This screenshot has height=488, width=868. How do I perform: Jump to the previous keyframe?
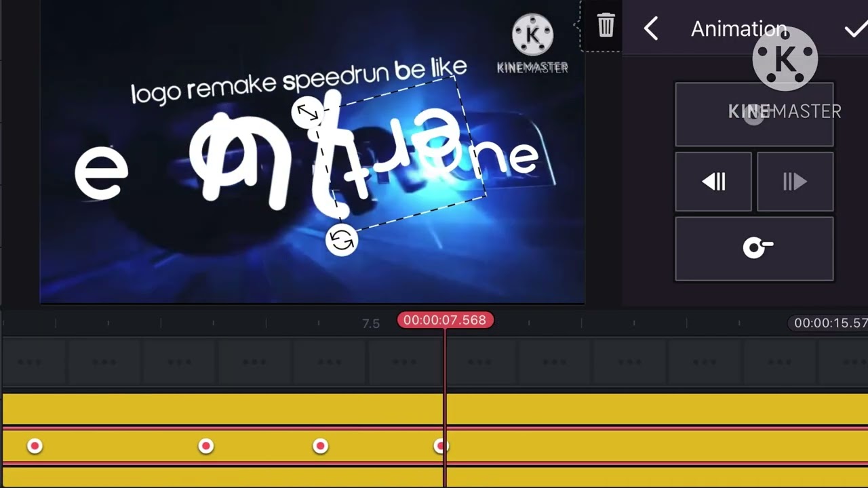(713, 182)
